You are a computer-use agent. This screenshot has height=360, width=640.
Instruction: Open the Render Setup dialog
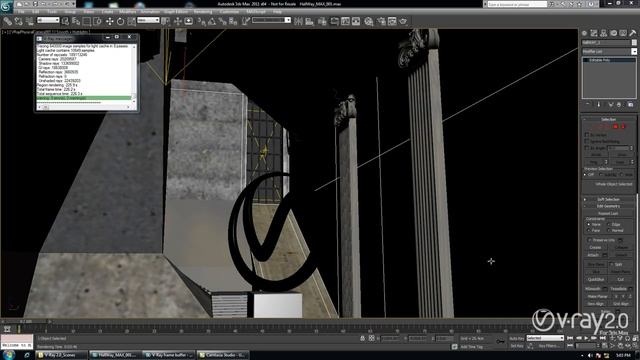(382, 21)
